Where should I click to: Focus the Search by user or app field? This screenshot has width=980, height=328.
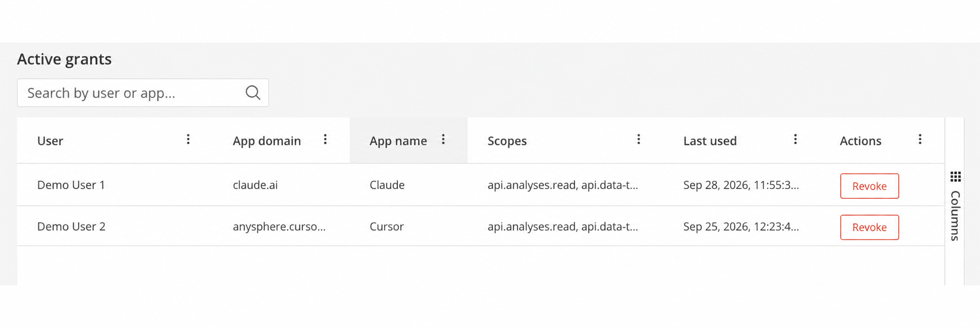[143, 93]
